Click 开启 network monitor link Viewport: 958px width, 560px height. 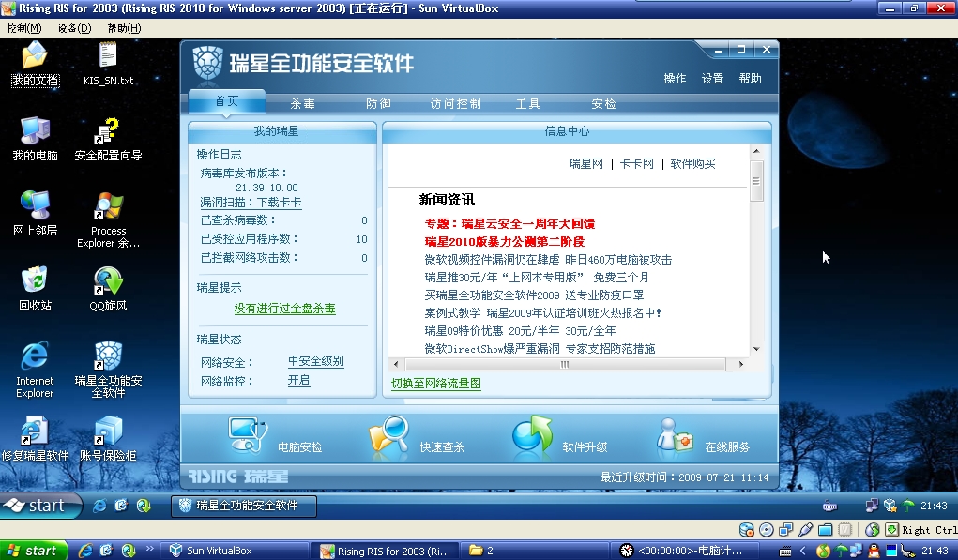tap(298, 380)
